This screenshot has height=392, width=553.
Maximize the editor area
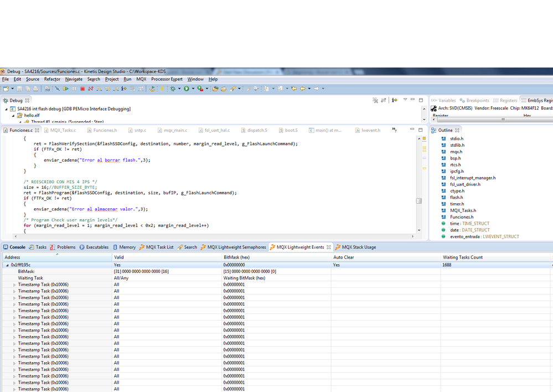[420, 130]
